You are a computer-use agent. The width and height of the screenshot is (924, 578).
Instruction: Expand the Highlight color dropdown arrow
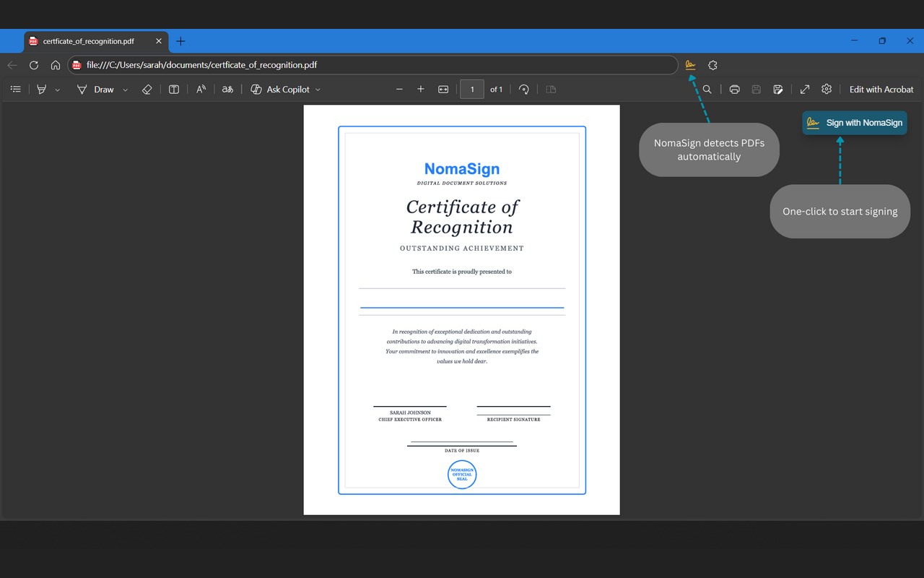pos(58,90)
